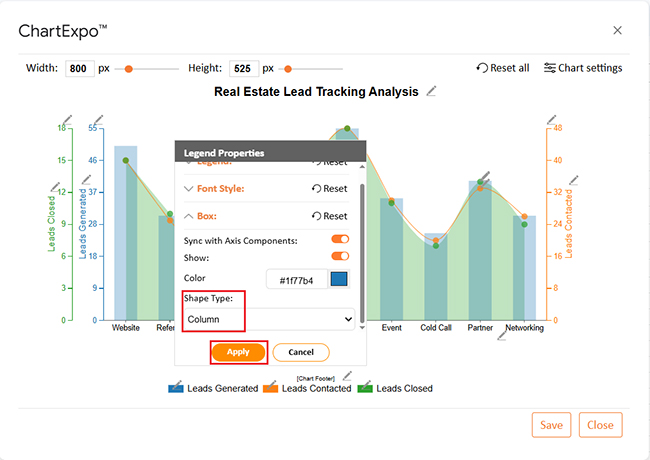Click Reset all
The width and height of the screenshot is (650, 460).
pyautogui.click(x=503, y=68)
